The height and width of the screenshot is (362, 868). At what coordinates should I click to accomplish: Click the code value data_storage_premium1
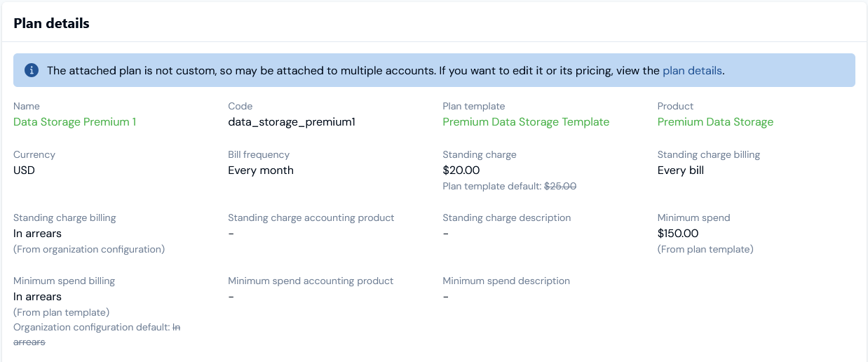292,122
